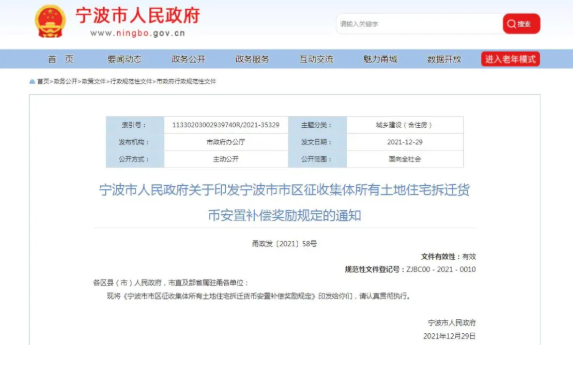Screen dimensions: 573x371
Task: Click title line 币安置补偿奖励规定的通知
Action: [284, 215]
